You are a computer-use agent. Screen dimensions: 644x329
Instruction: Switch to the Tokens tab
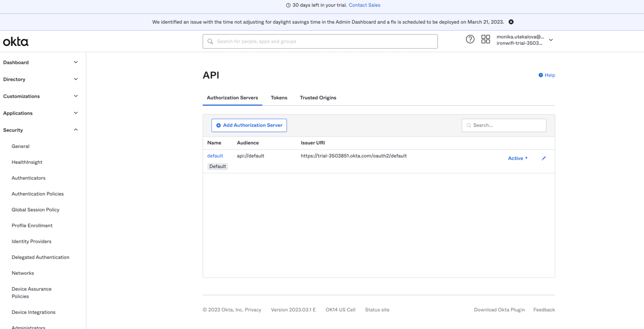(x=279, y=98)
